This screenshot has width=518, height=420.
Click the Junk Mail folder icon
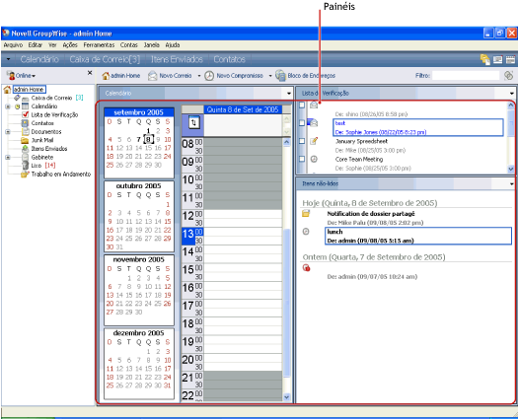pos(25,140)
